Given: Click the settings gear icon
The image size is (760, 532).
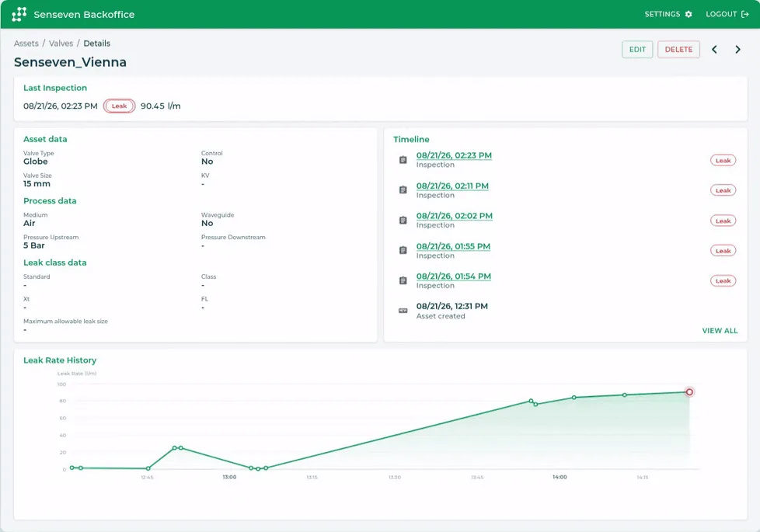Looking at the screenshot, I should pos(689,14).
